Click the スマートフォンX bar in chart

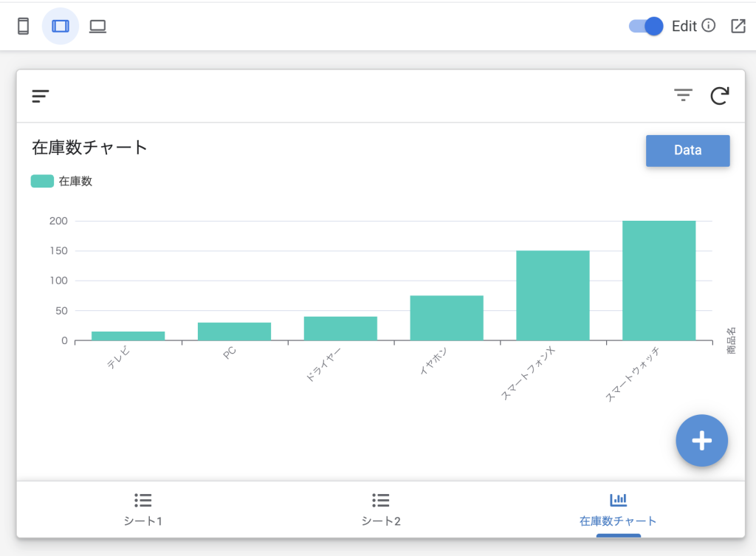pos(552,295)
